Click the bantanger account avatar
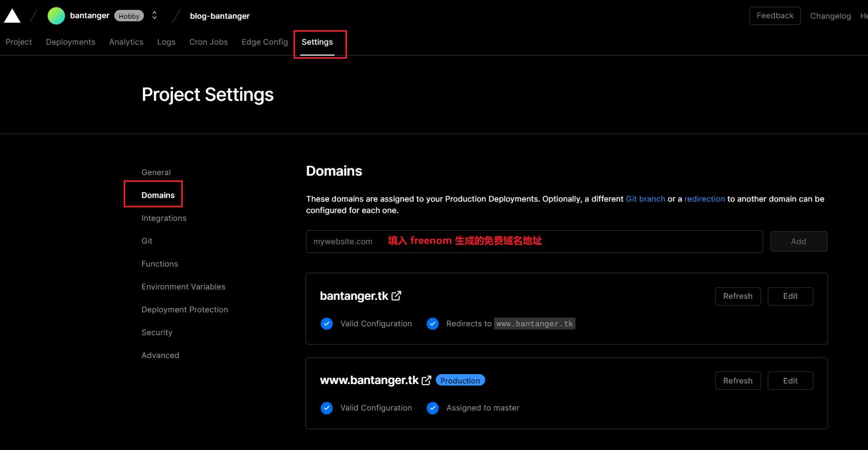Image resolution: width=868 pixels, height=450 pixels. 56,16
